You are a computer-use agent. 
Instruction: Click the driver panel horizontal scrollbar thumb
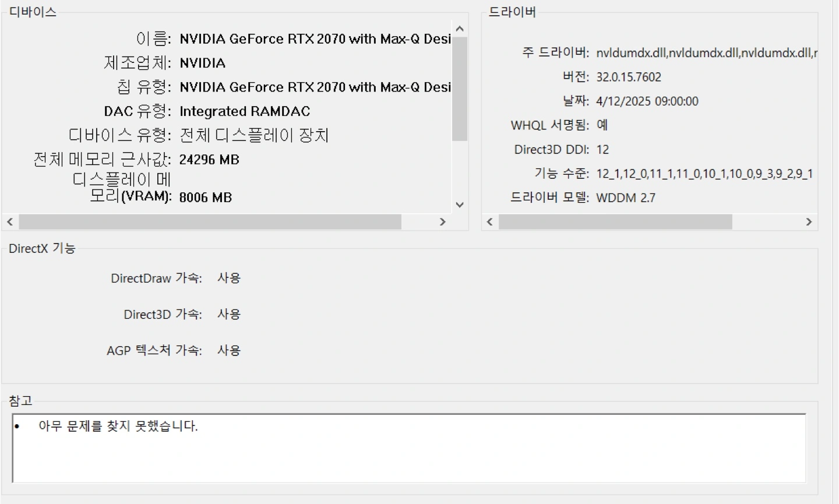[615, 222]
